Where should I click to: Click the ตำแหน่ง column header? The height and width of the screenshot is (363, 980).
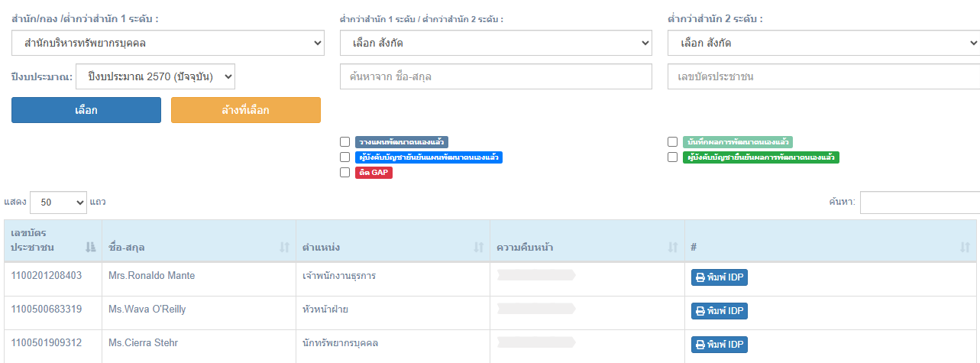[x=393, y=240]
